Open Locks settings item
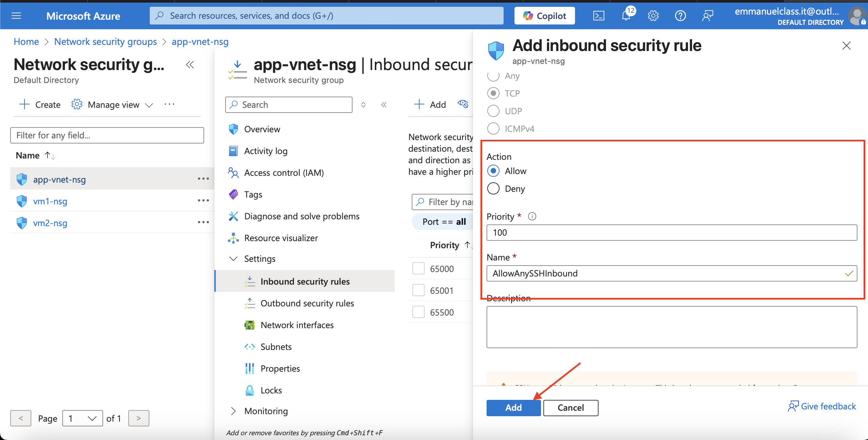The width and height of the screenshot is (868, 440). pyautogui.click(x=271, y=390)
